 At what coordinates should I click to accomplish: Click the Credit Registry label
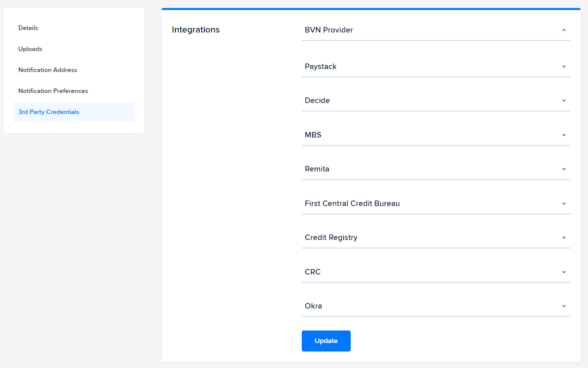click(x=331, y=237)
